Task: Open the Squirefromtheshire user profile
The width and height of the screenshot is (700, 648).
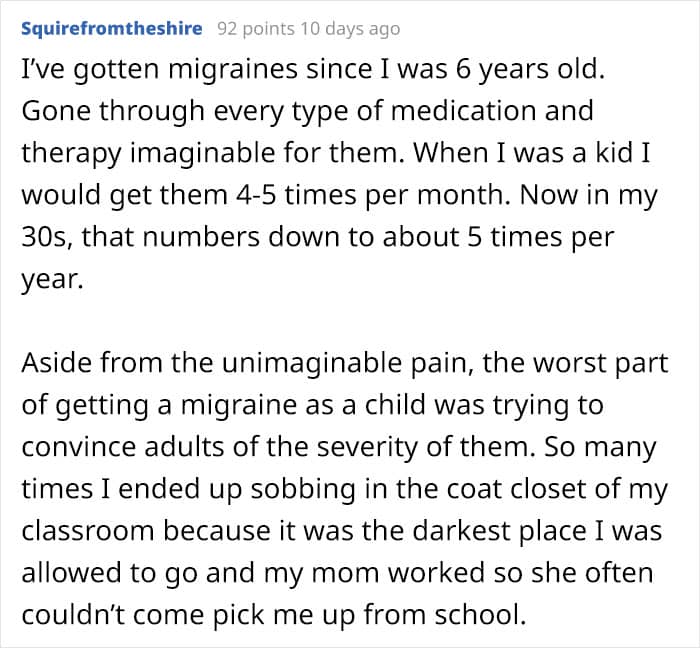Action: tap(111, 28)
